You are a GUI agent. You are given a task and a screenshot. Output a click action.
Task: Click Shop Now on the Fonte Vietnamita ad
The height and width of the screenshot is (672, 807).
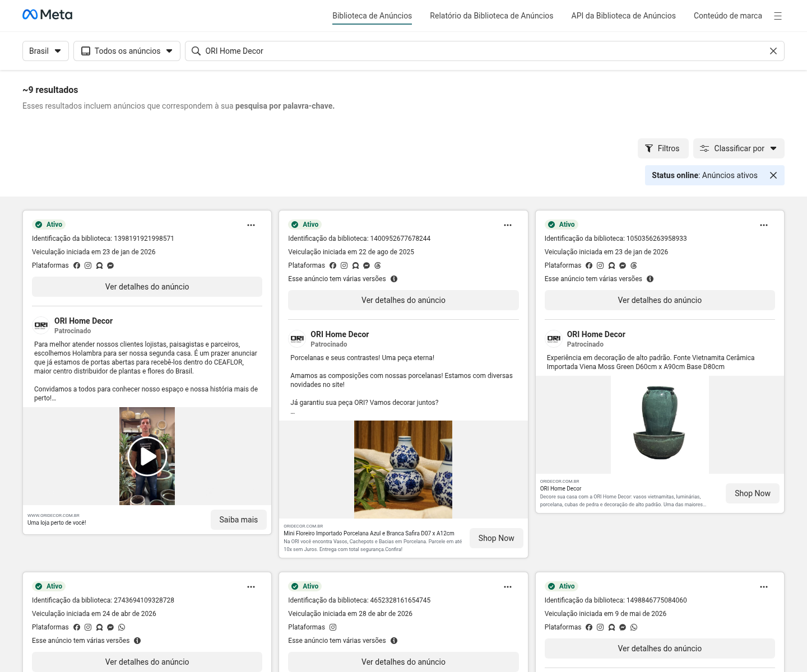[752, 493]
